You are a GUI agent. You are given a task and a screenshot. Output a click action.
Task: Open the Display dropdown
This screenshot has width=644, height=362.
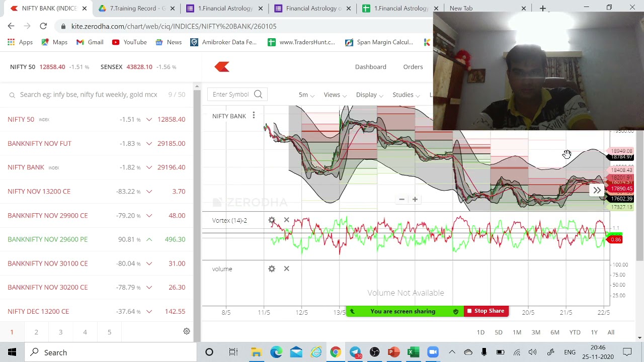(x=370, y=95)
